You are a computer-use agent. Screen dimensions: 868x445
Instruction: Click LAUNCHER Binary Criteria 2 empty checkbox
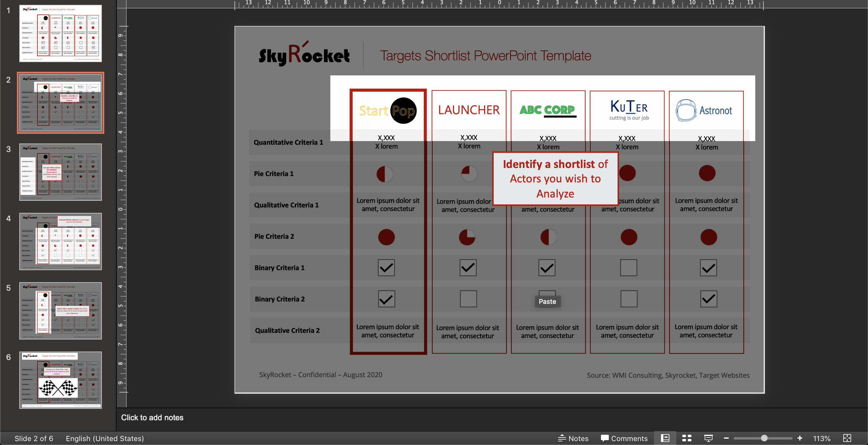pos(468,299)
